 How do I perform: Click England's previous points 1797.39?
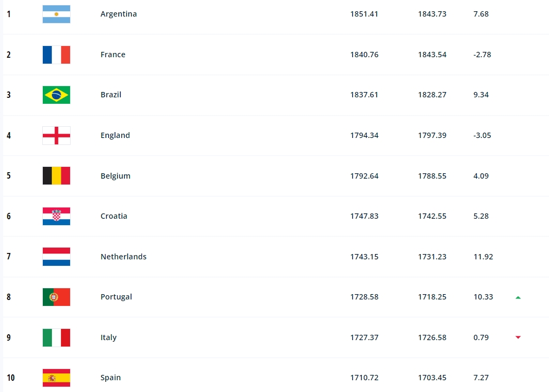(x=432, y=135)
